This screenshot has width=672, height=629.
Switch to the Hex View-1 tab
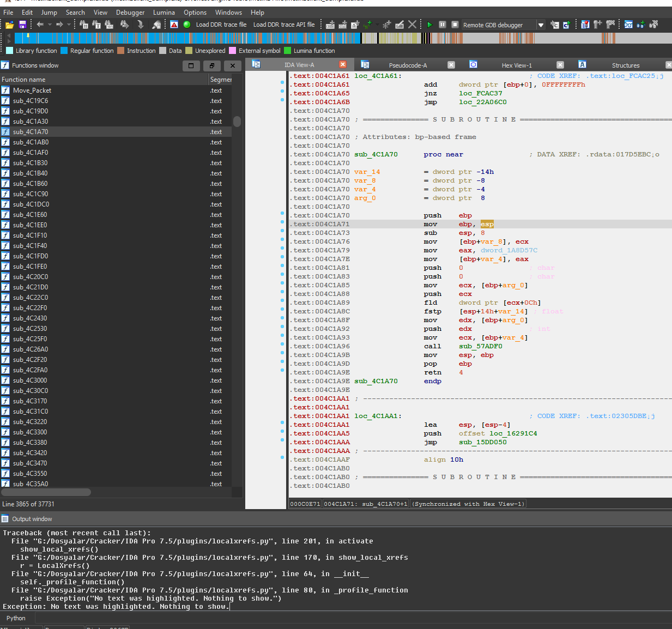[517, 65]
